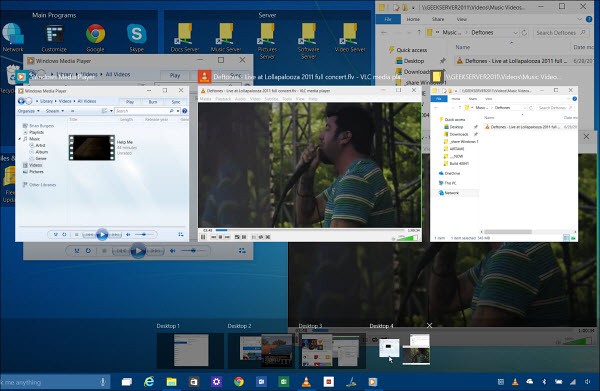Open View ribbon tab in Explorer preview
The image size is (600, 391).
[x=489, y=99]
